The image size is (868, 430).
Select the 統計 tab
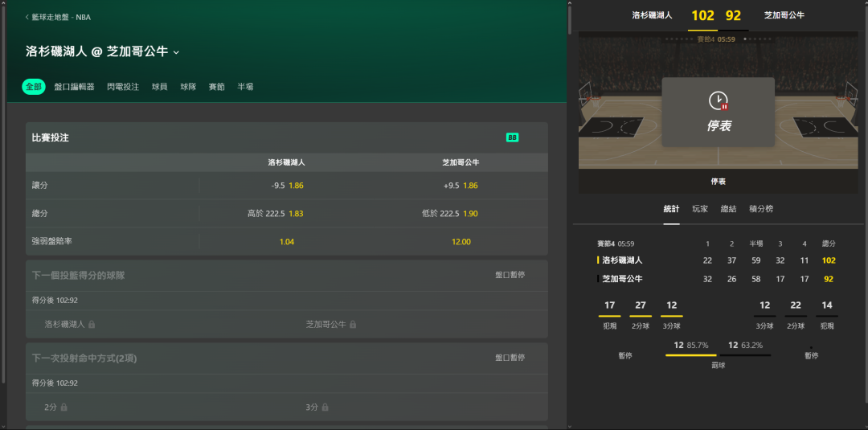point(671,209)
